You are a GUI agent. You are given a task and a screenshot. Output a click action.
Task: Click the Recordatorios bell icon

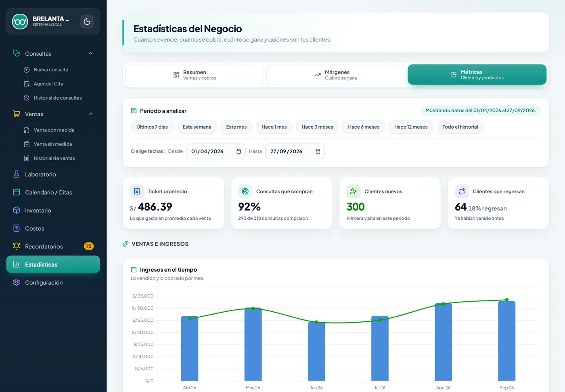(x=17, y=246)
